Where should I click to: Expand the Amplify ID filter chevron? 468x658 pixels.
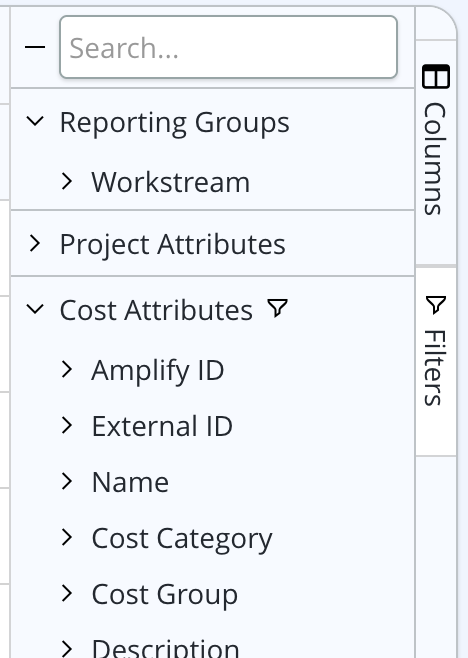[67, 369]
